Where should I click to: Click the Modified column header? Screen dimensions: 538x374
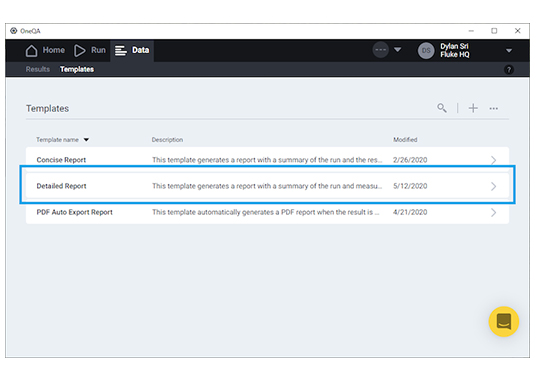pos(405,140)
